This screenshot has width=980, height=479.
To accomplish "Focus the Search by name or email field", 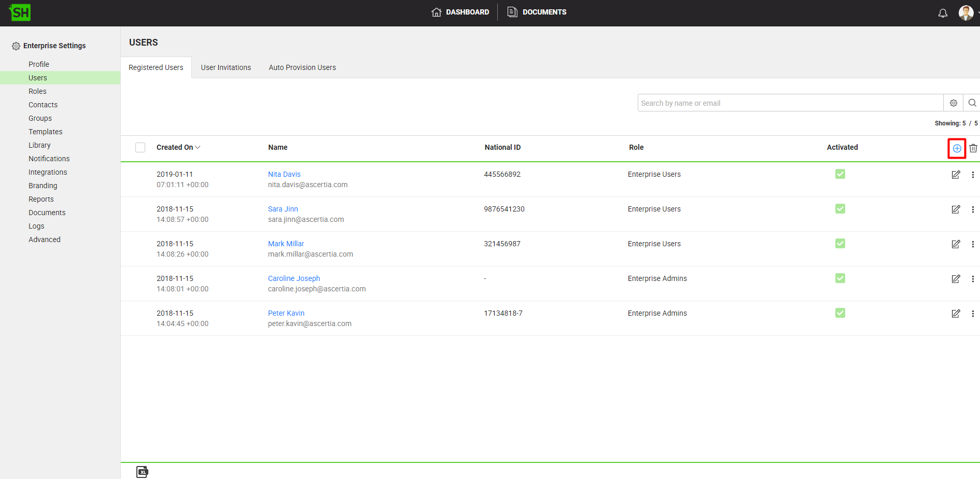I will [x=790, y=103].
